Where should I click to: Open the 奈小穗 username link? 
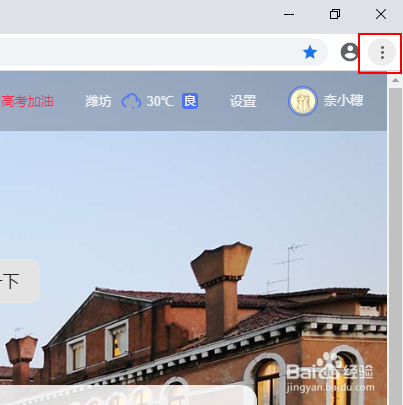tap(343, 101)
